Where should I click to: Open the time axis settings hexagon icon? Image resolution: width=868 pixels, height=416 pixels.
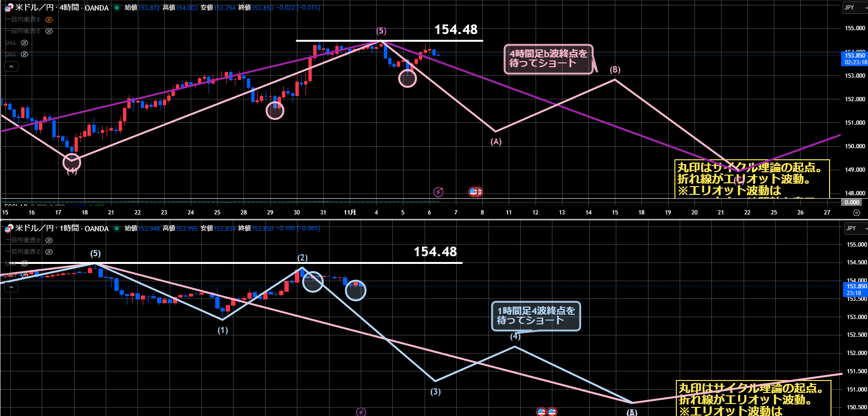[856, 213]
